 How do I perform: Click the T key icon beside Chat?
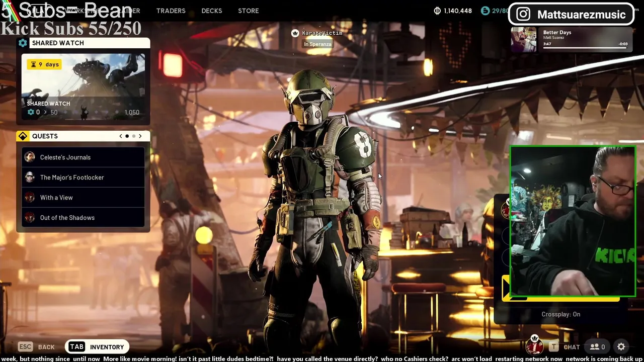[x=553, y=347]
